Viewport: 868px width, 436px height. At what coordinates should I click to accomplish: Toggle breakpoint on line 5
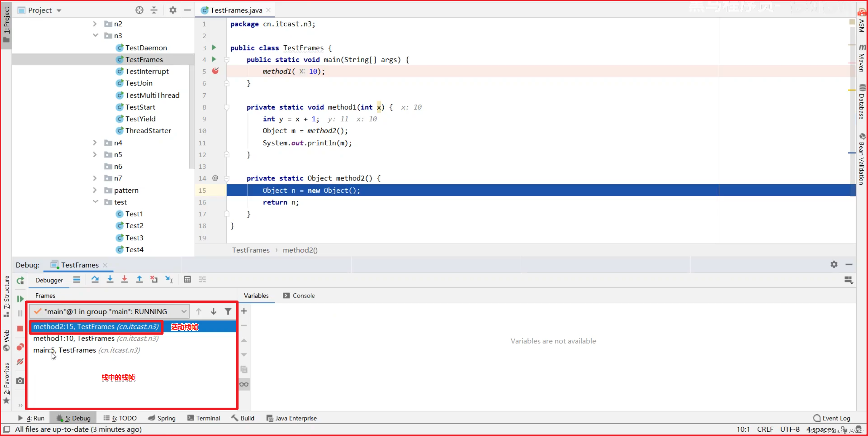[x=215, y=71]
